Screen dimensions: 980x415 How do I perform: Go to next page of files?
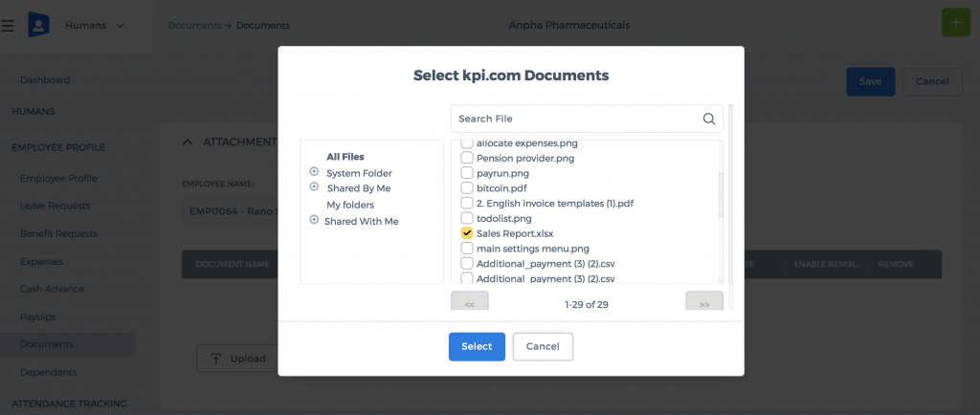(704, 304)
